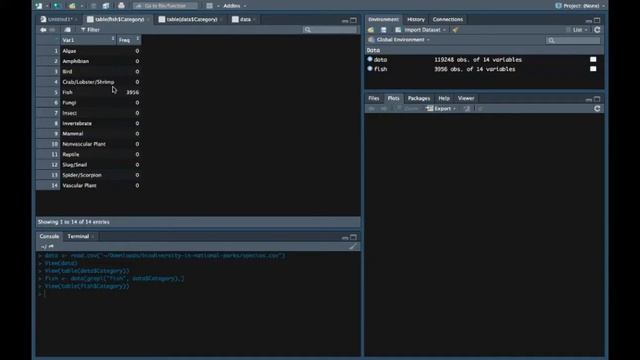Open the History tab

pyautogui.click(x=416, y=19)
